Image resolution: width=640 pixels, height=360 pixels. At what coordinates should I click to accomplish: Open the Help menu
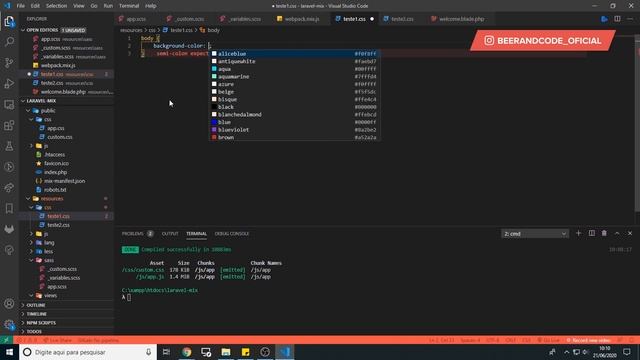(x=151, y=6)
